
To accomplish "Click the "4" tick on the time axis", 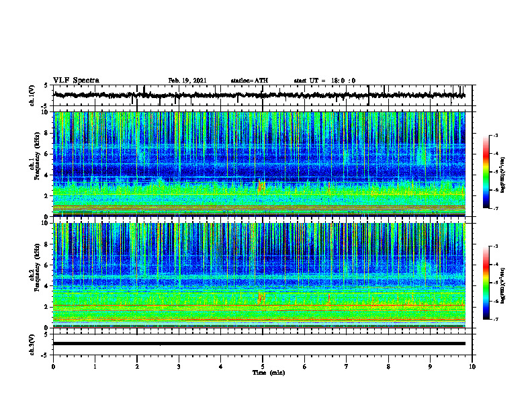I will (x=221, y=367).
